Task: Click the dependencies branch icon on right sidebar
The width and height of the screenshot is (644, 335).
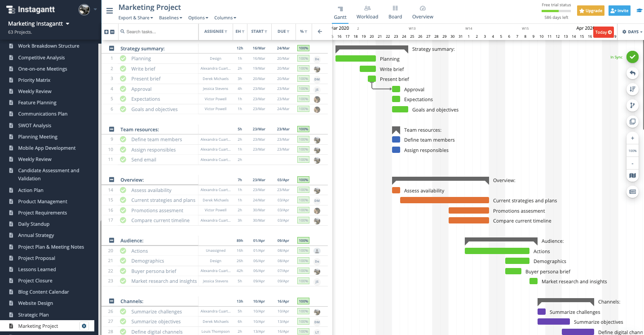Action: pyautogui.click(x=632, y=105)
